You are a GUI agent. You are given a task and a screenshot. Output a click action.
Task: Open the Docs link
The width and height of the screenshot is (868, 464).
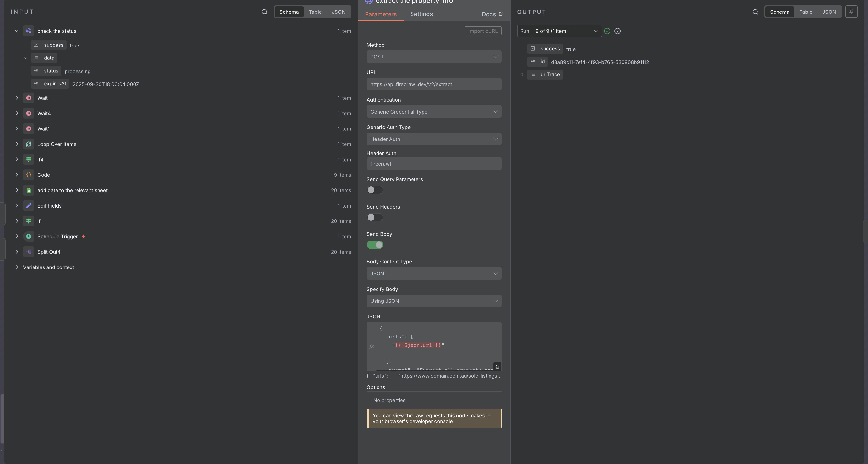coord(492,14)
